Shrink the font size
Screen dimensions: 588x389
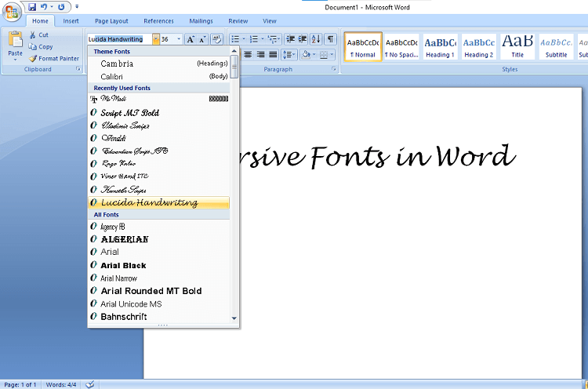click(x=202, y=39)
